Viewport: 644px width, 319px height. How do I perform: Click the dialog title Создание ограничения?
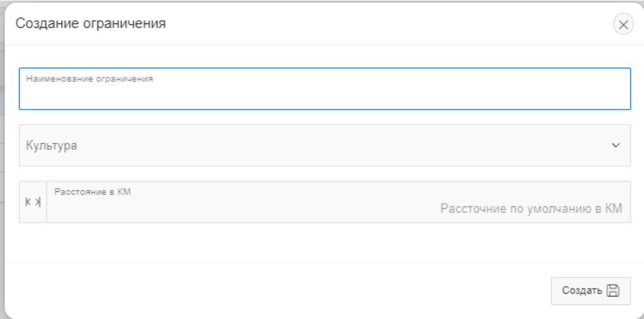[91, 25]
